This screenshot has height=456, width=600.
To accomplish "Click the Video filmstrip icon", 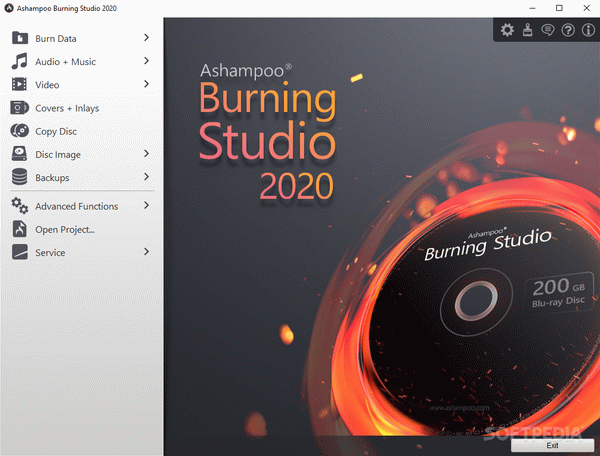I will coord(19,84).
